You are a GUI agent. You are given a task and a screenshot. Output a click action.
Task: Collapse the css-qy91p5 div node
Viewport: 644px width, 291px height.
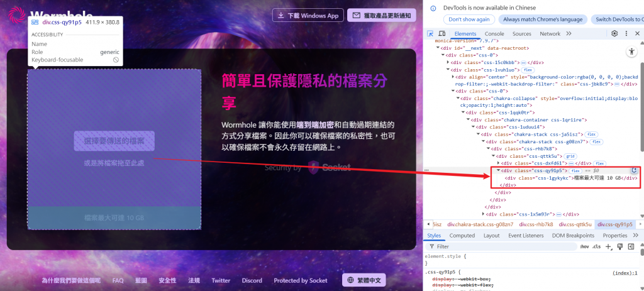click(498, 170)
